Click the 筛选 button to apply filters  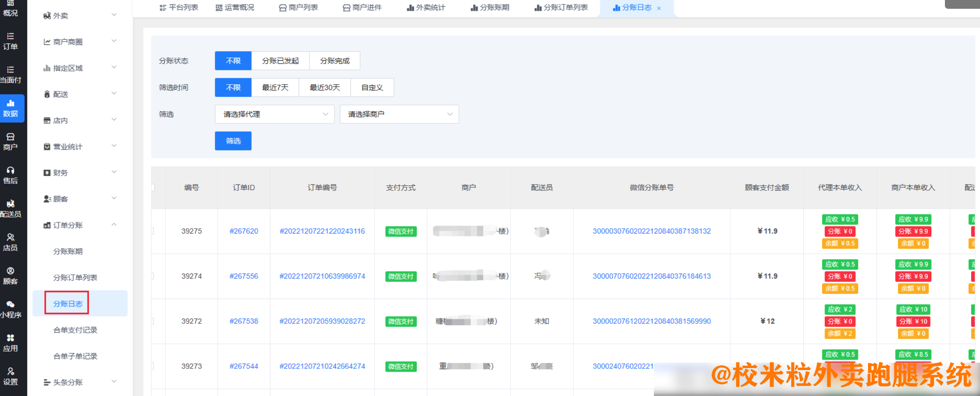coord(233,141)
